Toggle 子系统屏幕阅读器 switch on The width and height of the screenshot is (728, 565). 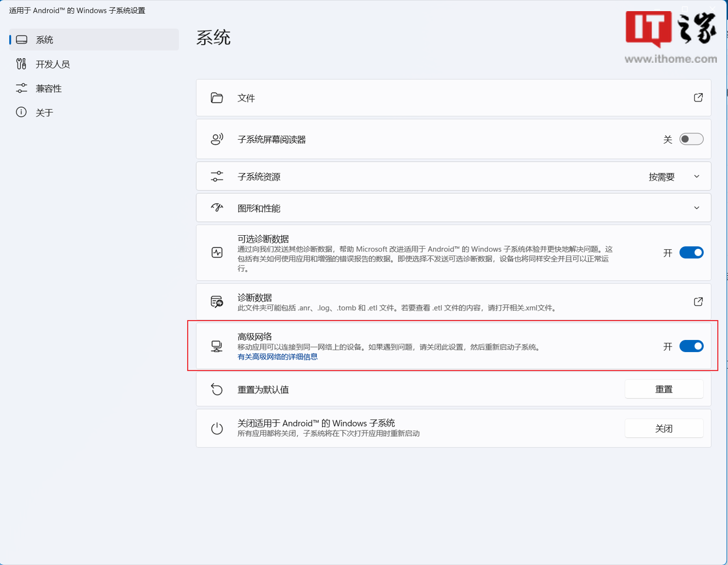coord(691,139)
